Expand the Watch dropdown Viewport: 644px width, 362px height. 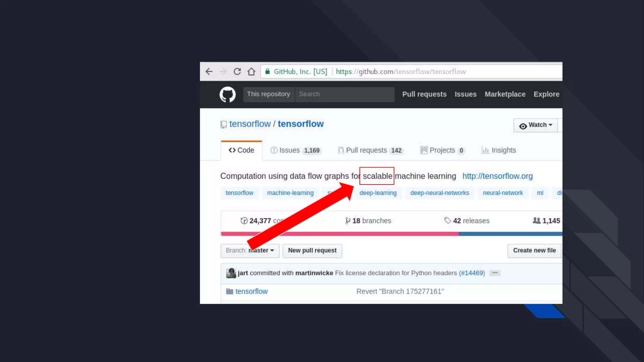coord(536,125)
